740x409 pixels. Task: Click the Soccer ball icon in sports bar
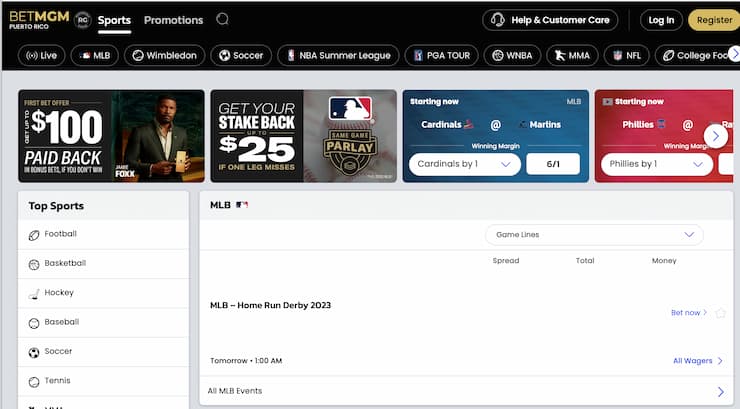tap(225, 56)
